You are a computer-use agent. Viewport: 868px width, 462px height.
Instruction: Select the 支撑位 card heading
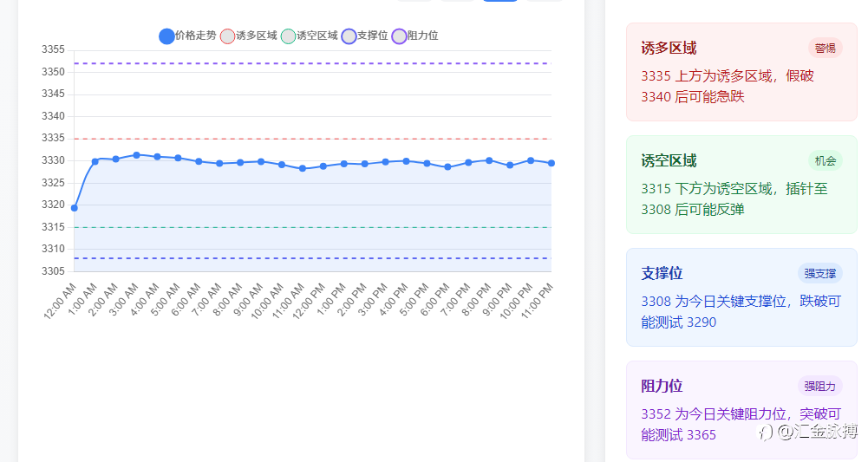pyautogui.click(x=662, y=273)
